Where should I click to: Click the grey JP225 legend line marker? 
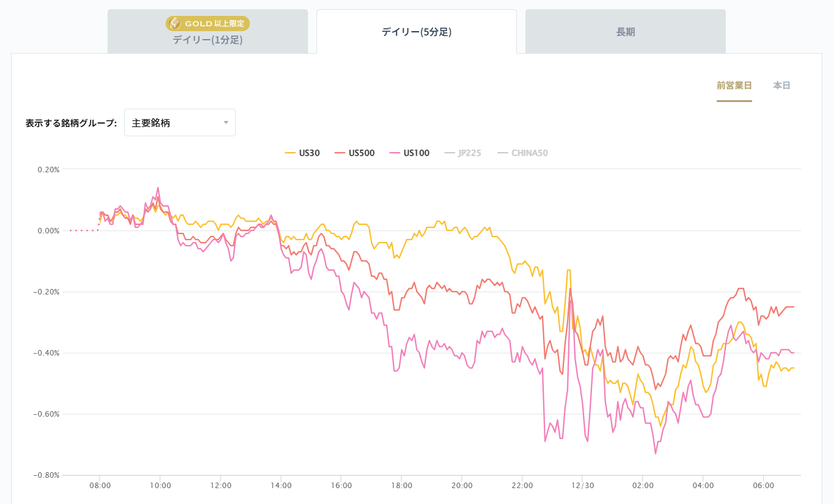pos(450,153)
